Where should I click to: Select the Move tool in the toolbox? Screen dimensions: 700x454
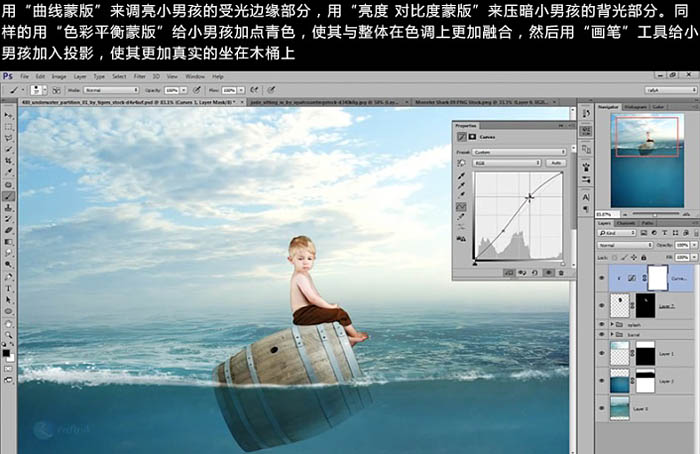(8, 116)
